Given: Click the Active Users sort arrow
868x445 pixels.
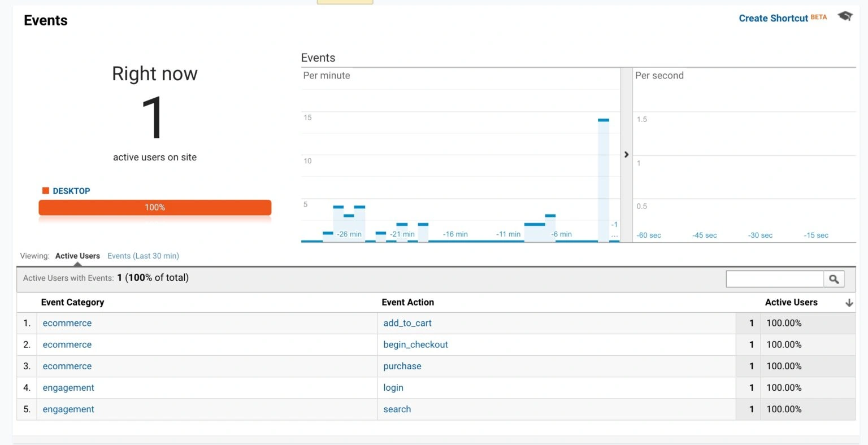Looking at the screenshot, I should point(849,303).
